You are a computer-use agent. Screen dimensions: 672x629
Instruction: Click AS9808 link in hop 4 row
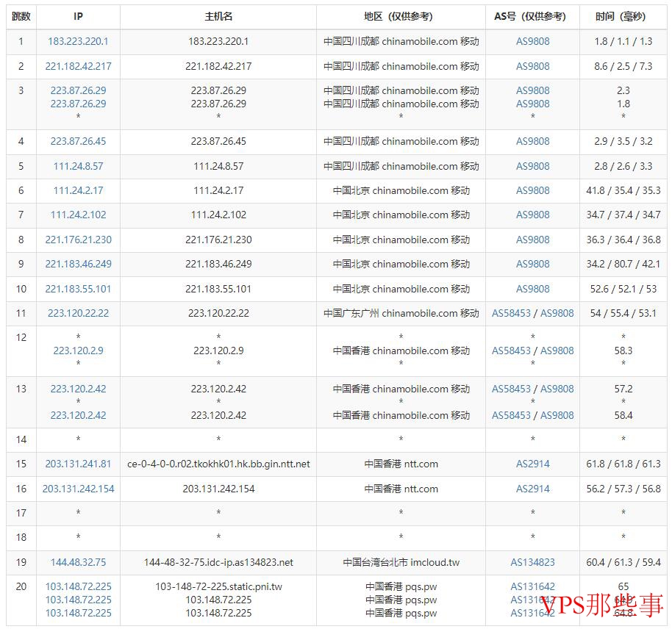(533, 141)
